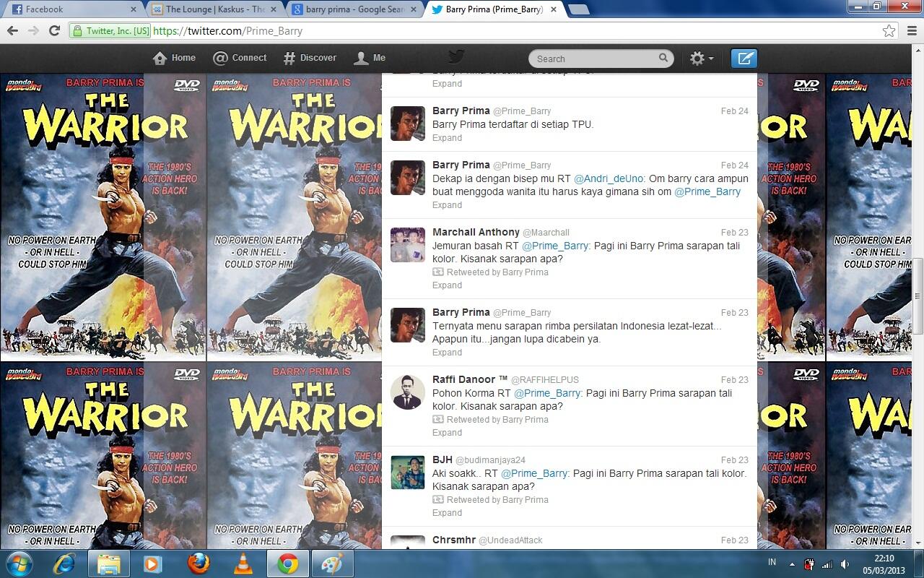Expand the 'Ternyata menu sarapan rimba' tweet
Image resolution: width=924 pixels, height=578 pixels.
click(x=447, y=353)
